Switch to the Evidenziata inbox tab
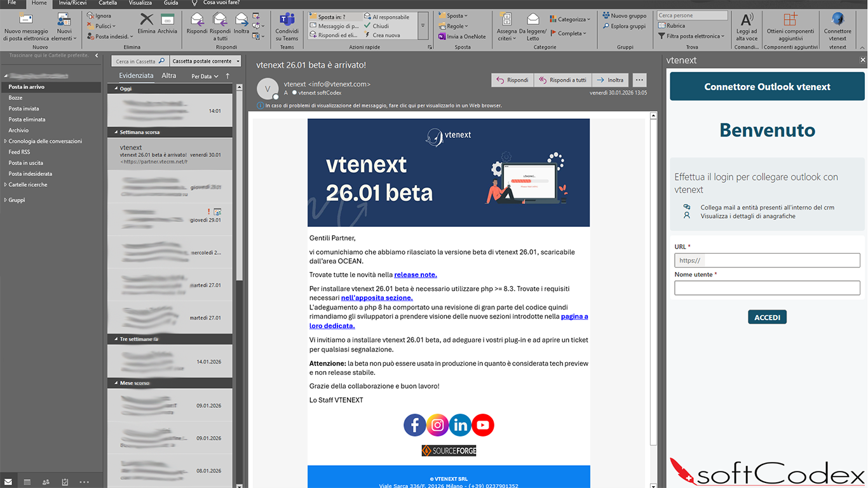868x488 pixels. 136,76
